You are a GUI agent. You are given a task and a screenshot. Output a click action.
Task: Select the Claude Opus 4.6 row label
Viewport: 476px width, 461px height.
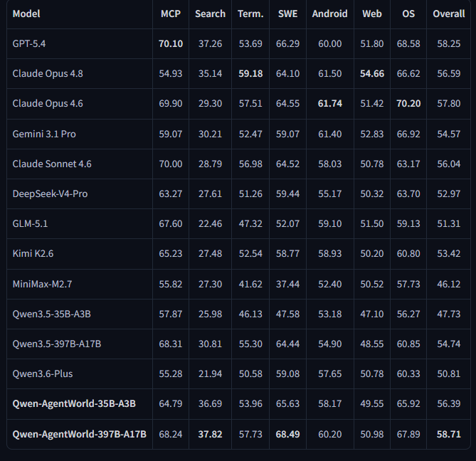pyautogui.click(x=48, y=103)
